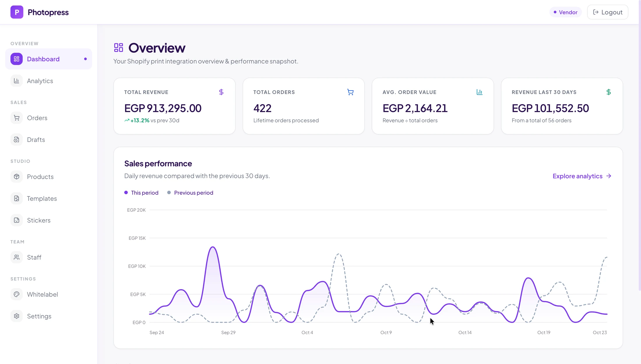The height and width of the screenshot is (364, 641).
Task: Click the Analytics bar chart icon
Action: 17,81
